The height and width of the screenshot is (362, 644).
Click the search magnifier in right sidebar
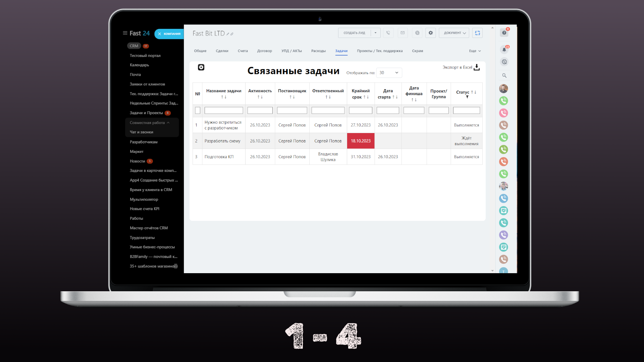(504, 75)
